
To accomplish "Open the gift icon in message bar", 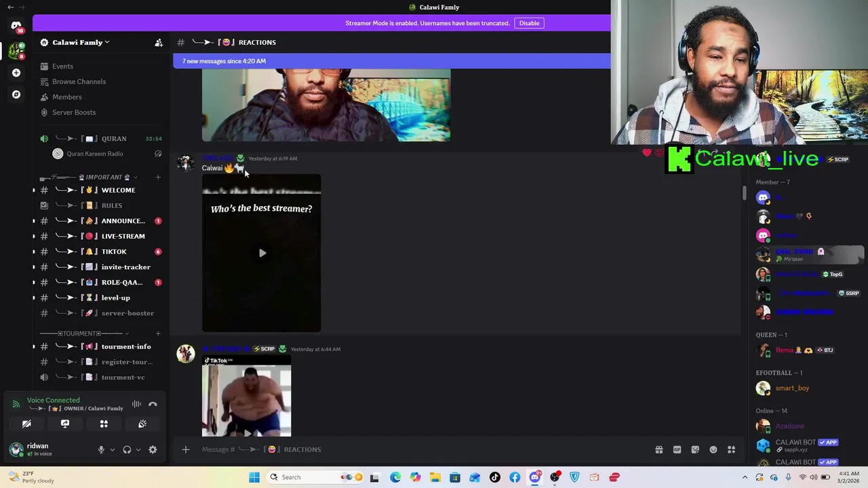I will (659, 449).
